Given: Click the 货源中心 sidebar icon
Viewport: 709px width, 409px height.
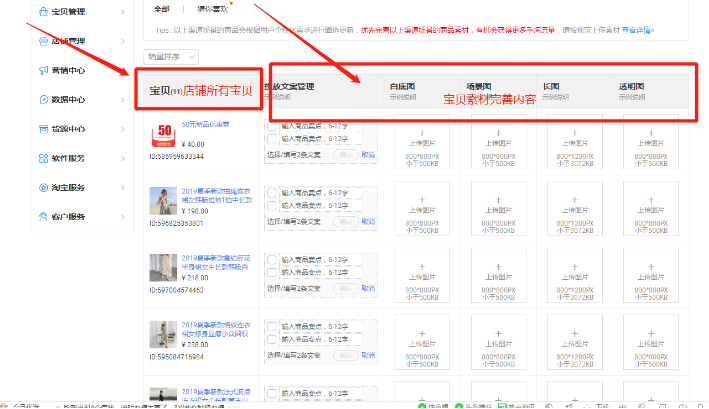Looking at the screenshot, I should (x=42, y=128).
